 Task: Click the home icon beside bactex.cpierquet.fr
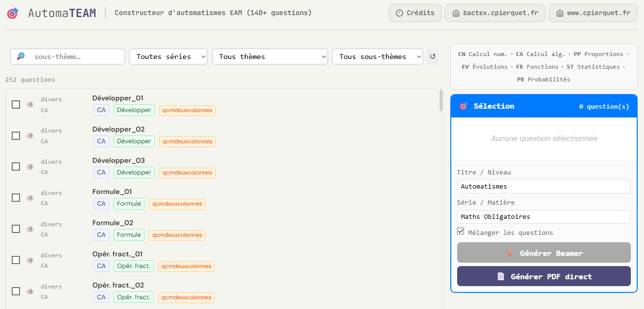[456, 13]
